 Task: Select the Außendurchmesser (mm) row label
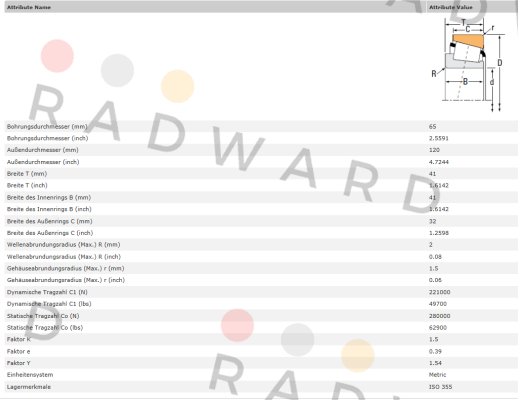[x=43, y=150]
